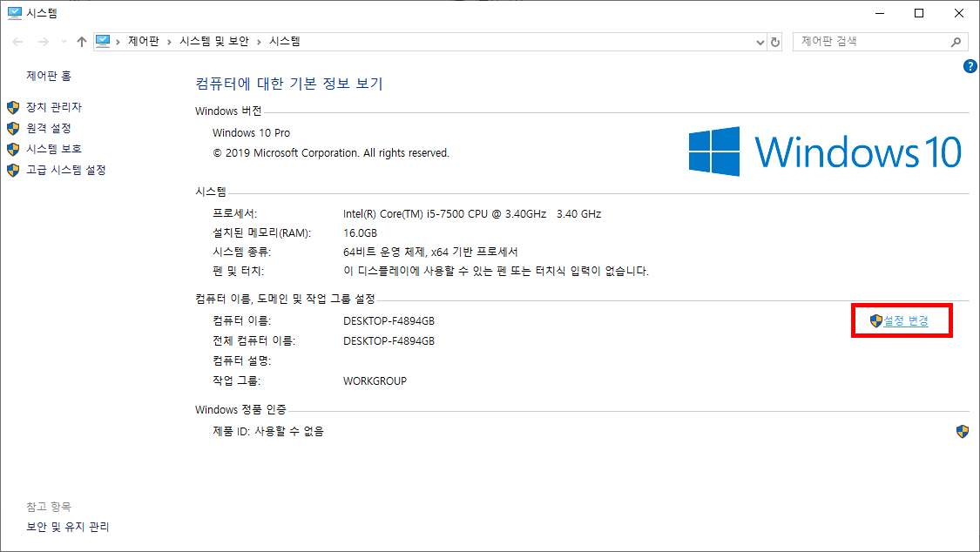980x552 pixels.
Task: Click the forward navigation arrow
Action: [44, 42]
